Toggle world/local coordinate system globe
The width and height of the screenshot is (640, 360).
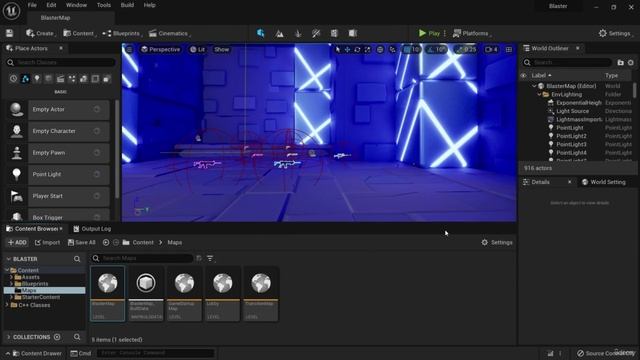380,49
